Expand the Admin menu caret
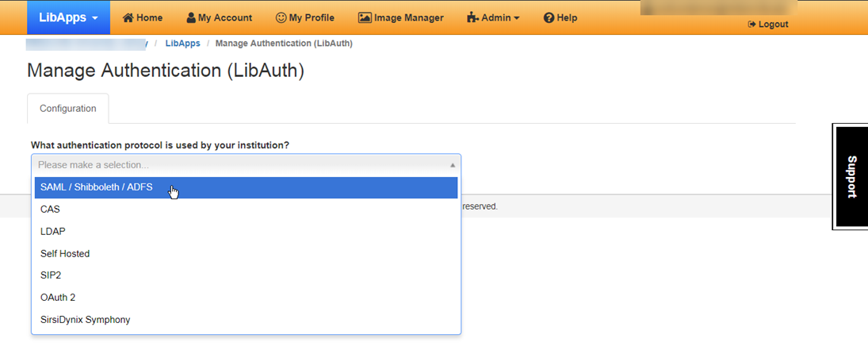Screen dimensions: 868x354 coord(517,18)
